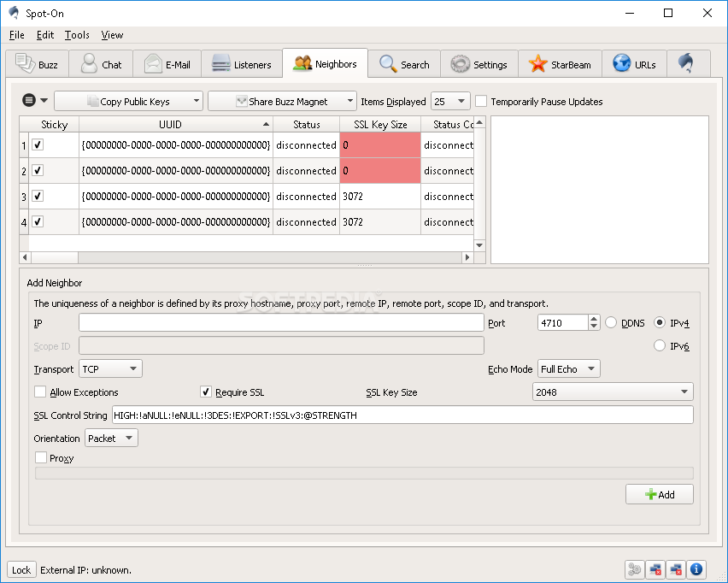Open the E-Mail tab
This screenshot has width=728, height=583.
(x=167, y=64)
